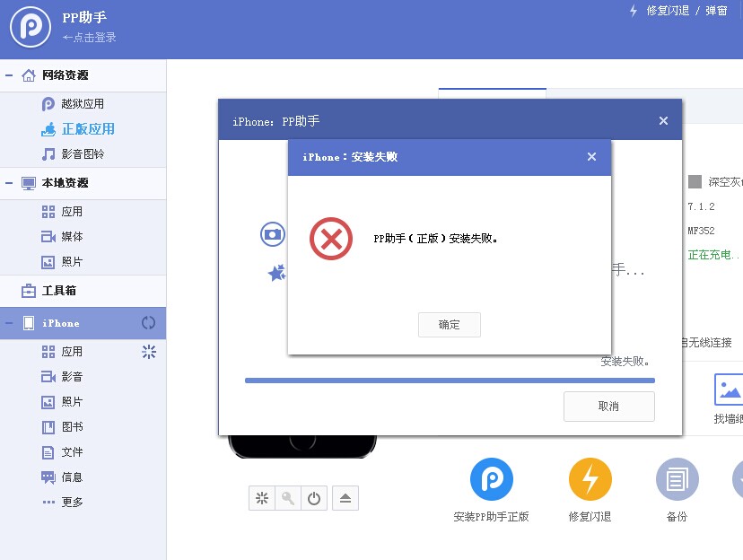Click the 点击登录 login link

click(90, 38)
